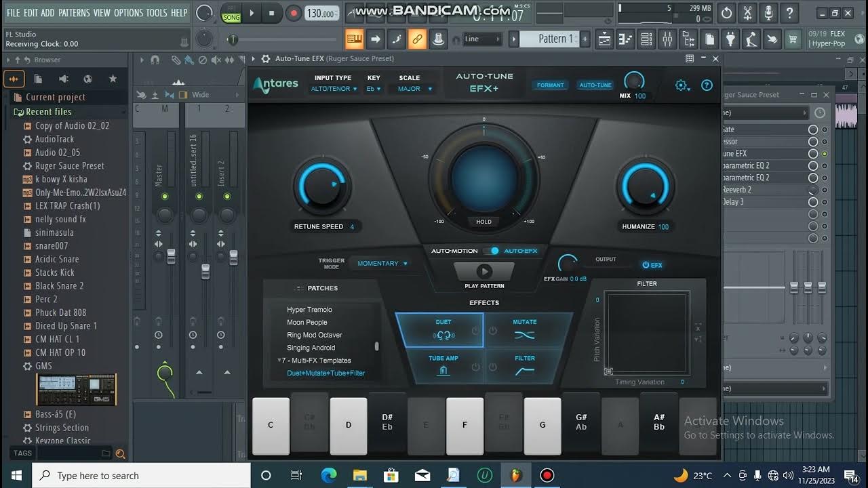
Task: Select the browser 'All' waveform tab icon
Action: [14, 79]
